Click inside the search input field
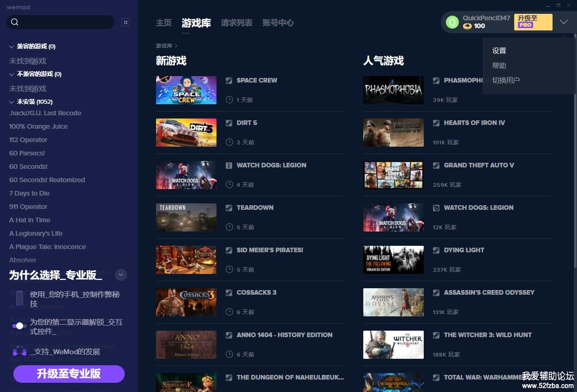The width and height of the screenshot is (577, 392). tap(60, 22)
